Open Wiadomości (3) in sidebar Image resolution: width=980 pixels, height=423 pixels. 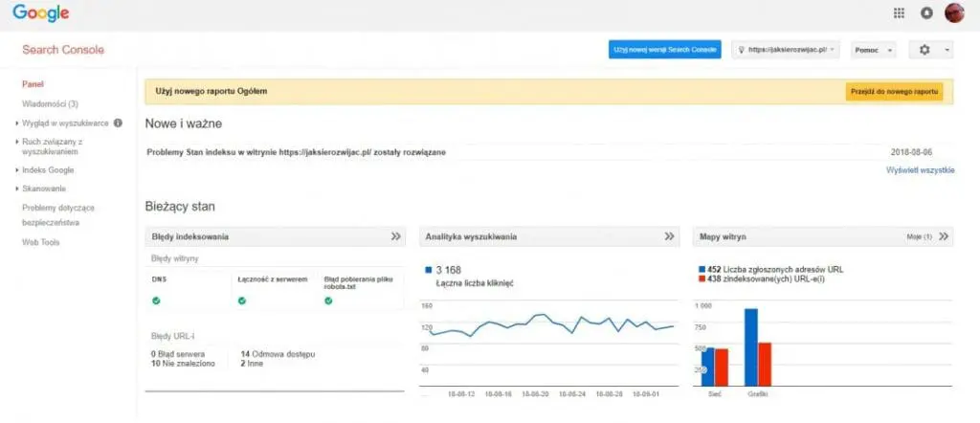[x=50, y=103]
